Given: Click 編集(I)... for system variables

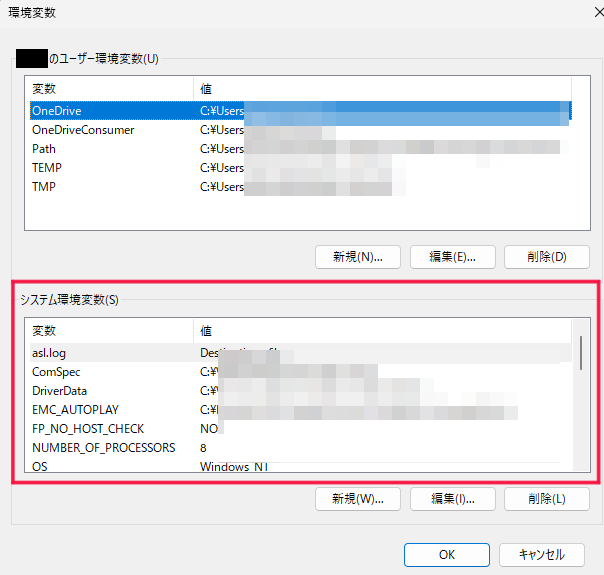Looking at the screenshot, I should 452,498.
